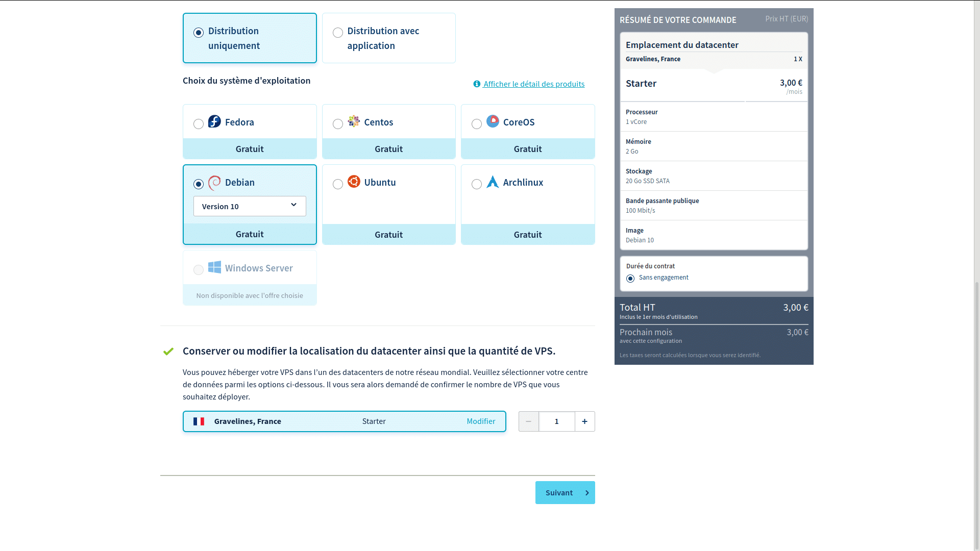Click the Total HT label
This screenshot has width=980, height=551.
tap(638, 308)
